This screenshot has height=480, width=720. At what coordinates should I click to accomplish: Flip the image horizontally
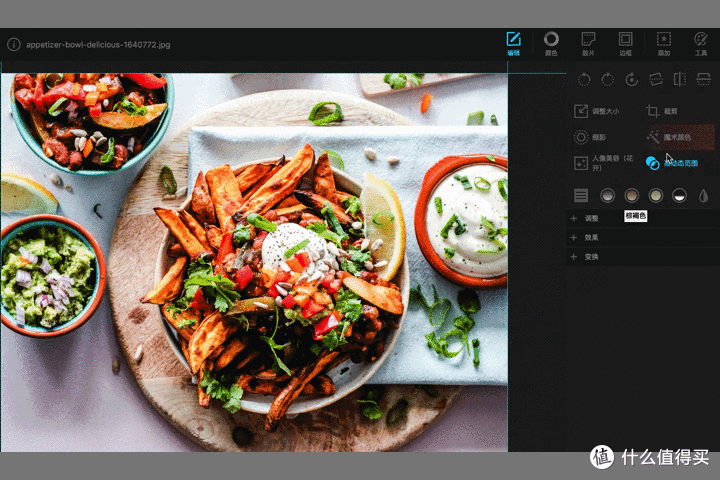pos(680,79)
